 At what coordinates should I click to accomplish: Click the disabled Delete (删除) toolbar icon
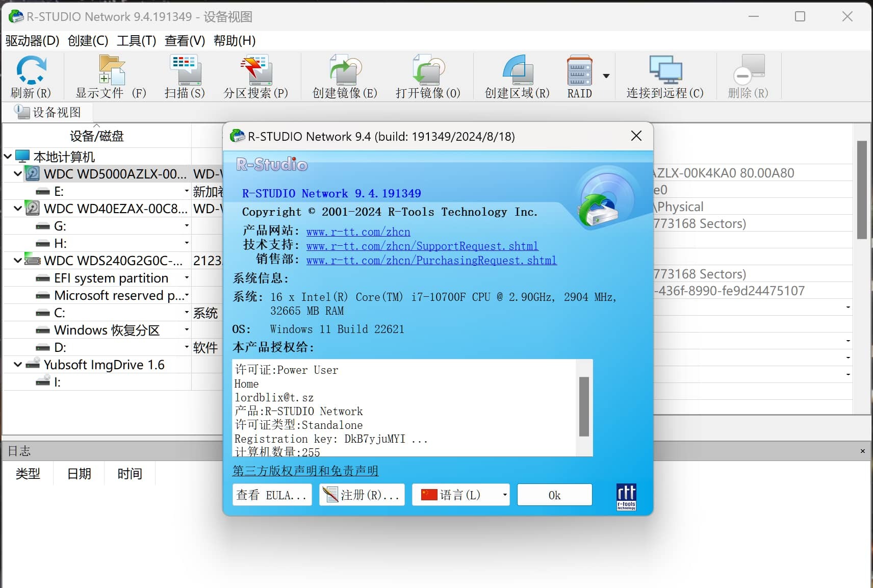pos(748,70)
